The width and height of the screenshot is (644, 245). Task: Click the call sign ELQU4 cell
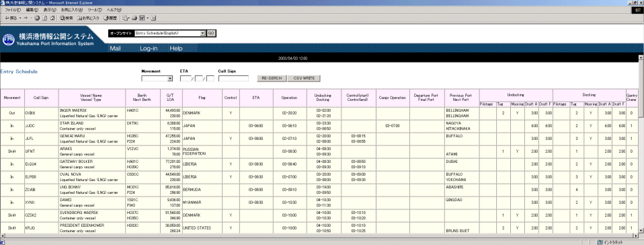(x=42, y=164)
